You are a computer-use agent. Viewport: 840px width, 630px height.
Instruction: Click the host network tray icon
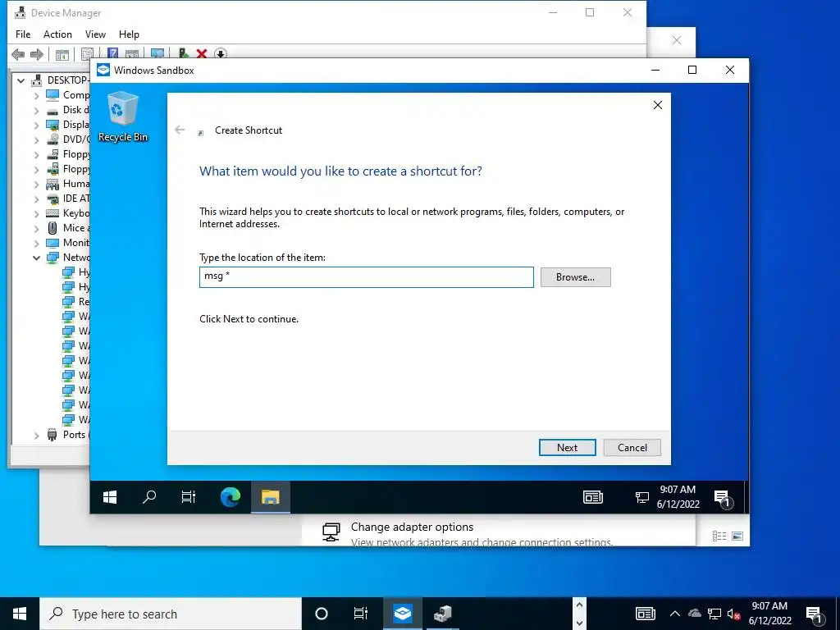click(714, 614)
